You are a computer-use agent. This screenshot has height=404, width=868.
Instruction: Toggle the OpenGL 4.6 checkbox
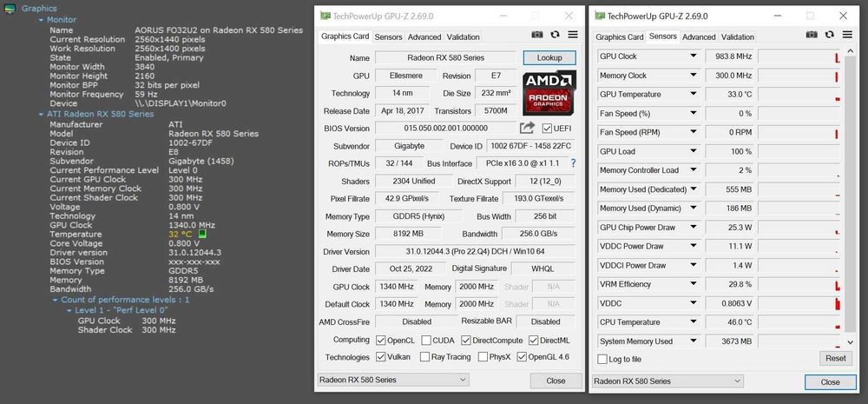pyautogui.click(x=522, y=357)
